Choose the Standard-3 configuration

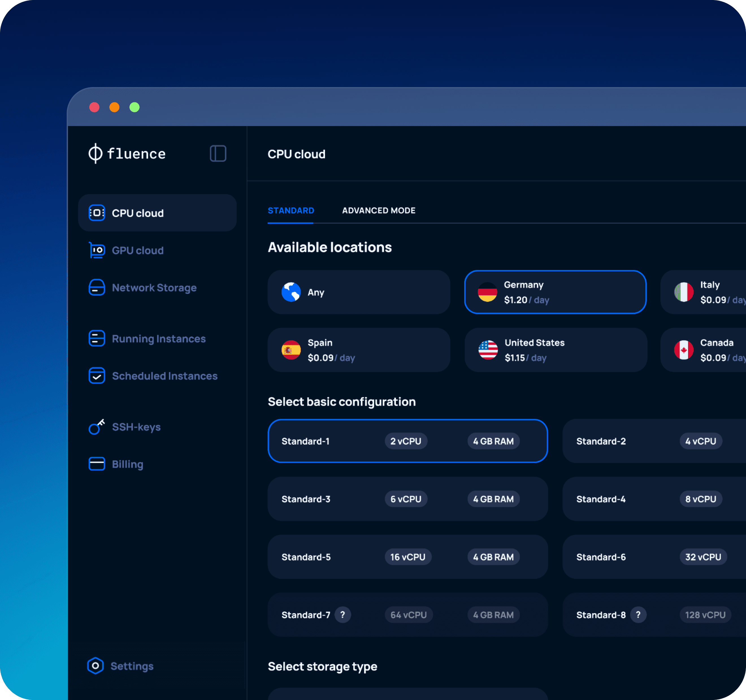(408, 499)
